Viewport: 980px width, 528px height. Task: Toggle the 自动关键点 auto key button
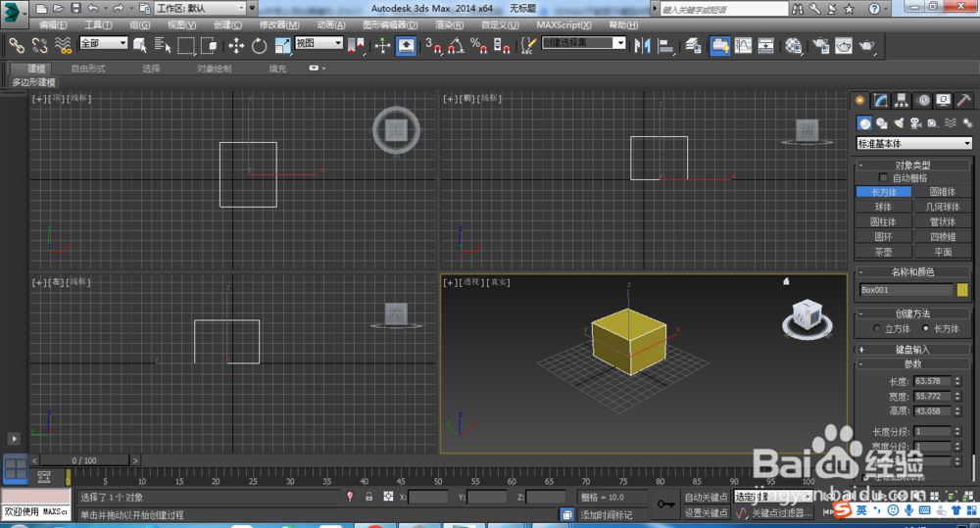[x=707, y=497]
